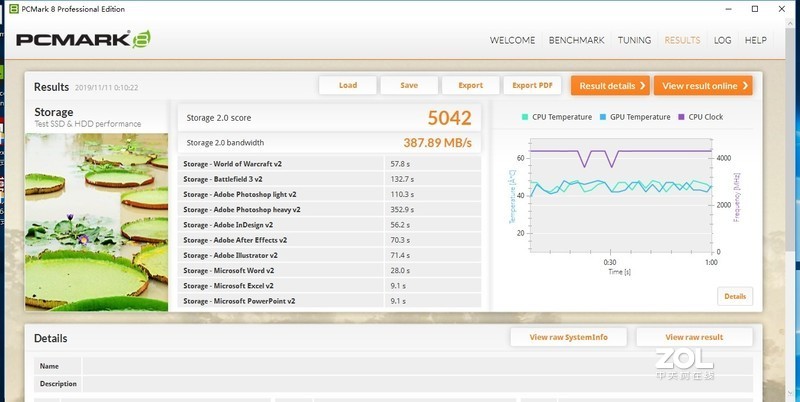Export the result as PDF
800x402 pixels.
coord(532,86)
